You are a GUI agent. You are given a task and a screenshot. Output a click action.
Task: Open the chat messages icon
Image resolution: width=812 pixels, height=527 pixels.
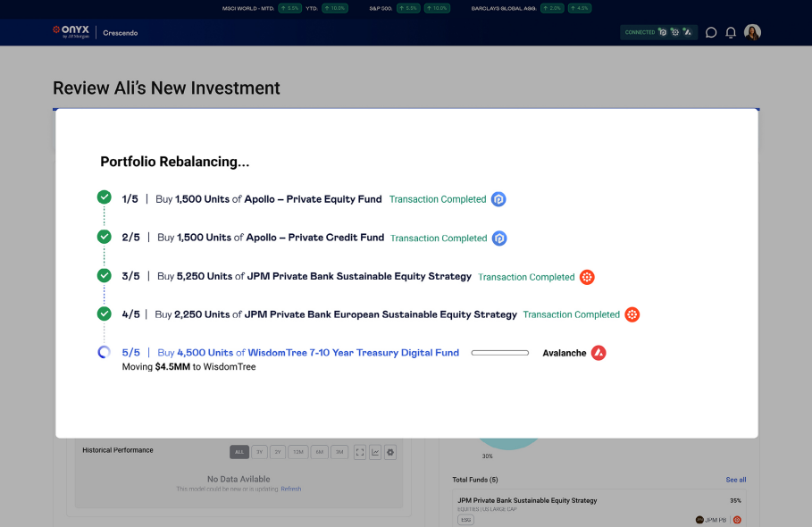pos(711,32)
